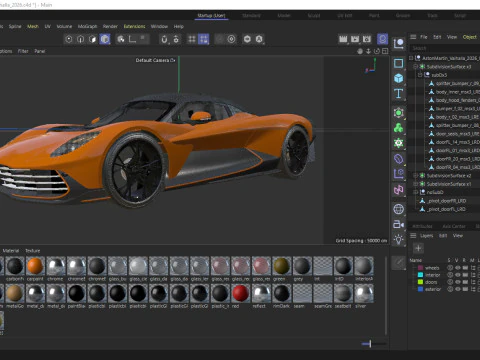Open the MoGraph menu
Image resolution: width=480 pixels, height=360 pixels.
pyautogui.click(x=87, y=26)
